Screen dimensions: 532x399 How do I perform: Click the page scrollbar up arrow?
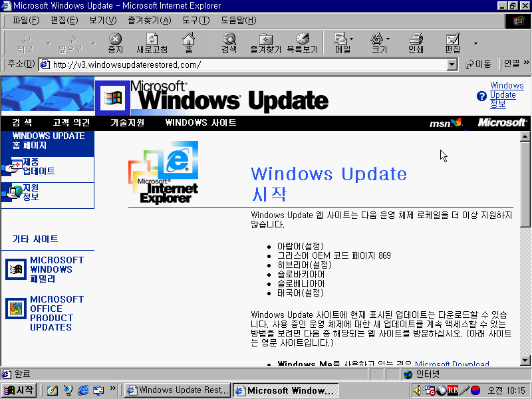pos(525,136)
